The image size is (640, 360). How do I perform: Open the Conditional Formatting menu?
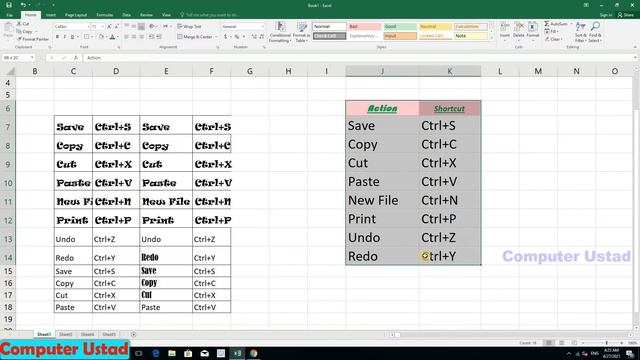click(280, 32)
